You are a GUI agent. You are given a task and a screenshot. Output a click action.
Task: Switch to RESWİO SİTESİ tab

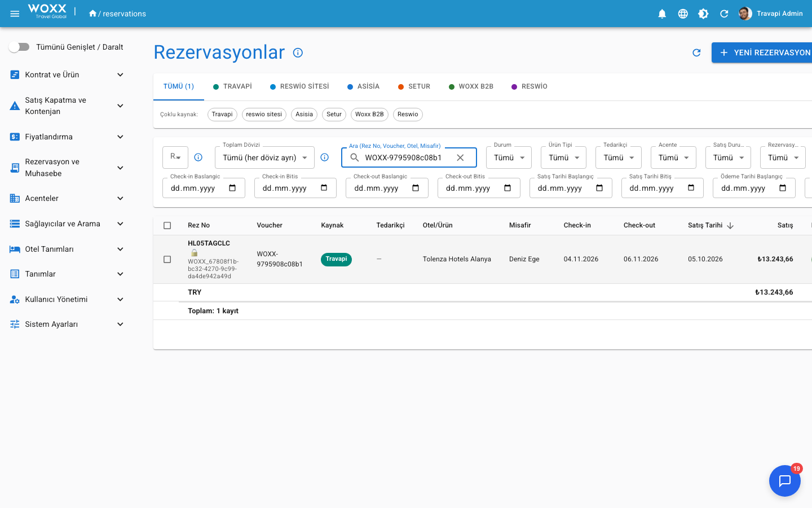299,86
